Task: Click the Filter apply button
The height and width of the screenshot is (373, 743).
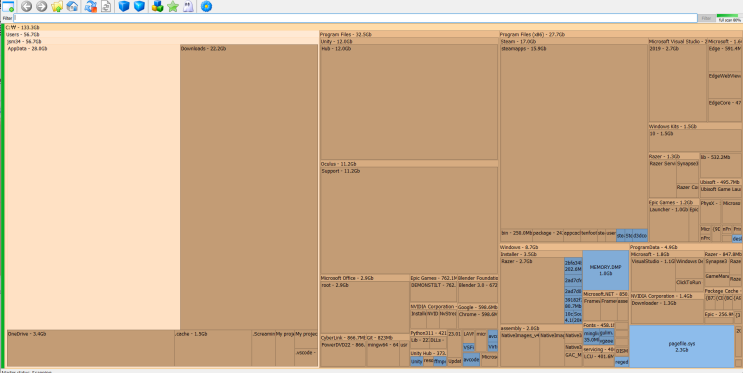Action: 706,18
